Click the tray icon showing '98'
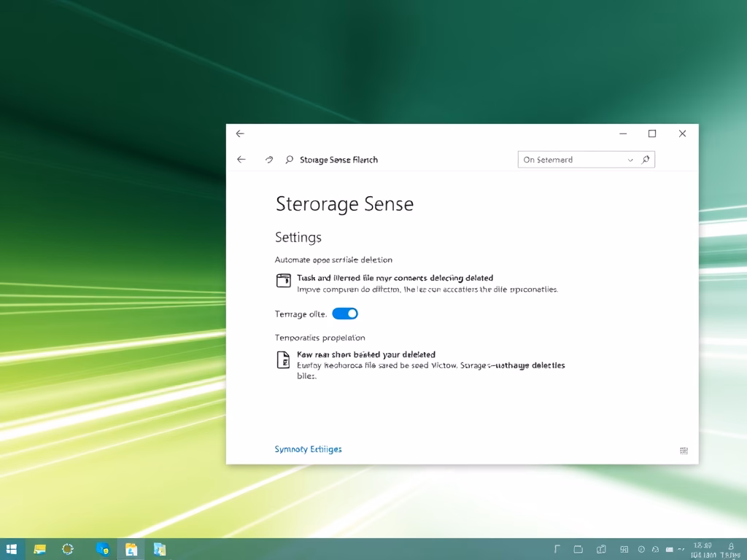The width and height of the screenshot is (747, 560). (624, 549)
